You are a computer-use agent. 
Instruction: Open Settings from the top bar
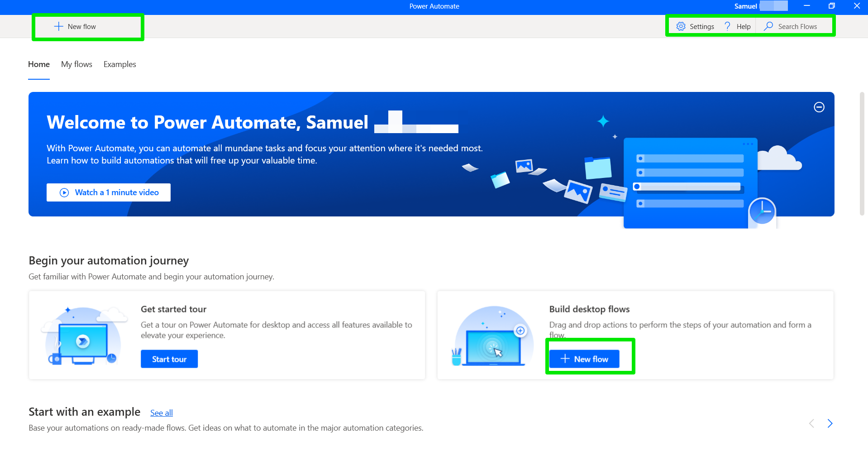(695, 27)
